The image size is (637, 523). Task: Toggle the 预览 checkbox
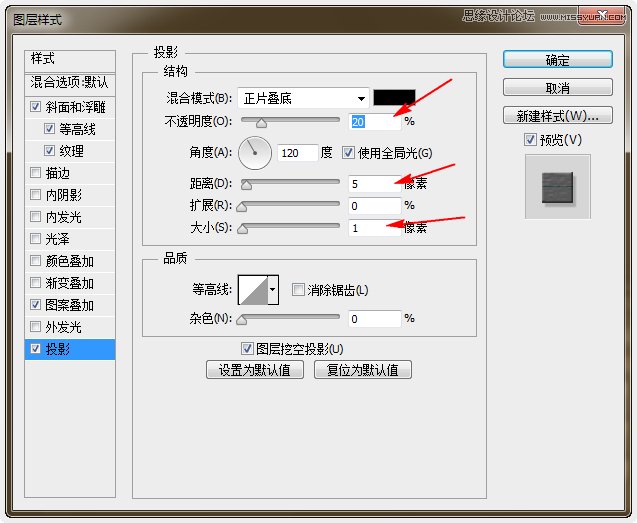(530, 140)
